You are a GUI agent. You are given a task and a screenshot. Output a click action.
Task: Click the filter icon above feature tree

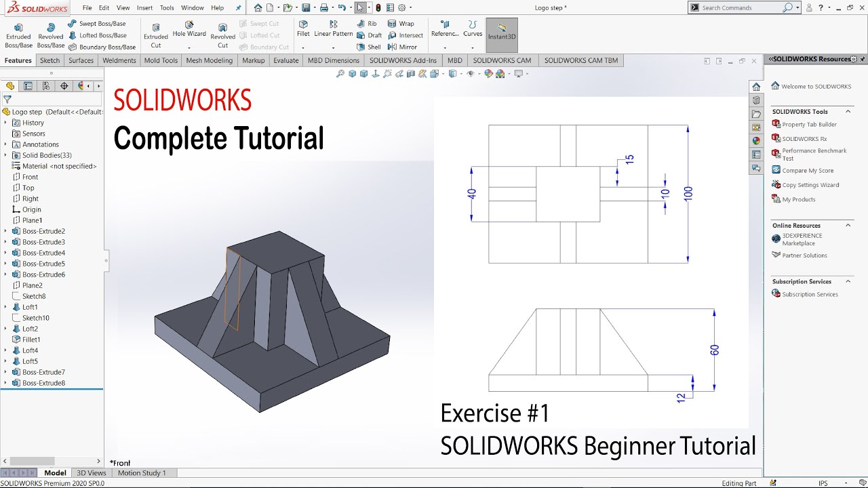pos(7,100)
